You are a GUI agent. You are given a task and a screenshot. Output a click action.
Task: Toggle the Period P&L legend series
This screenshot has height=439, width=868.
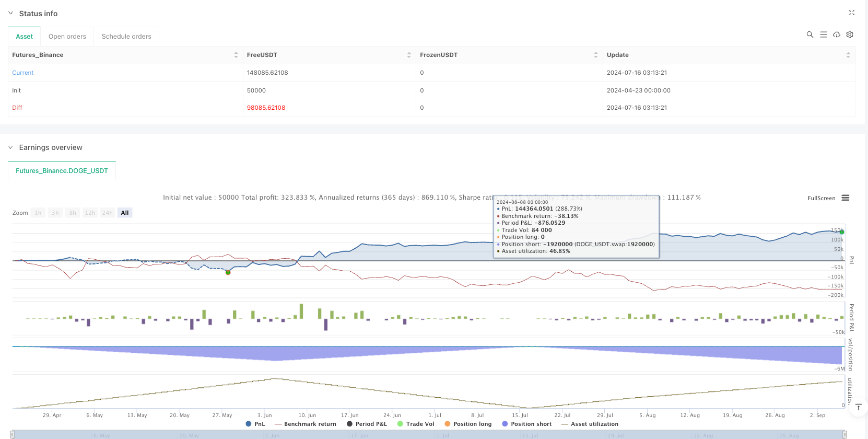pos(367,424)
